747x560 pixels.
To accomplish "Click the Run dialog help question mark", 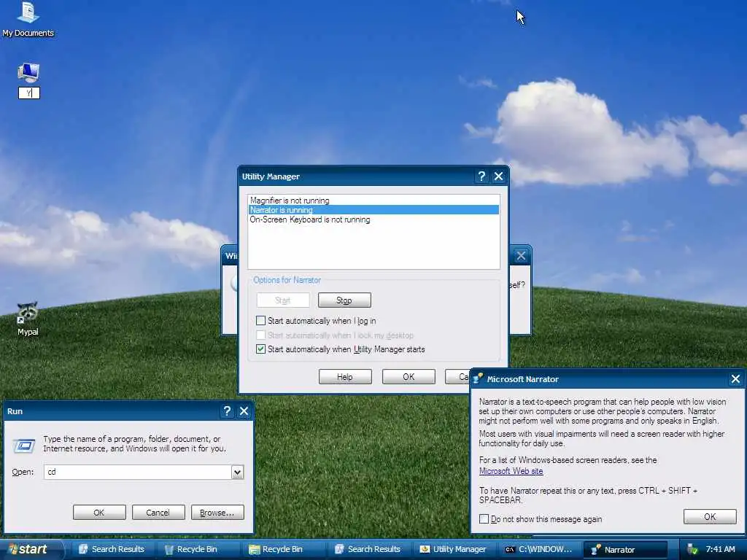I will pyautogui.click(x=227, y=411).
